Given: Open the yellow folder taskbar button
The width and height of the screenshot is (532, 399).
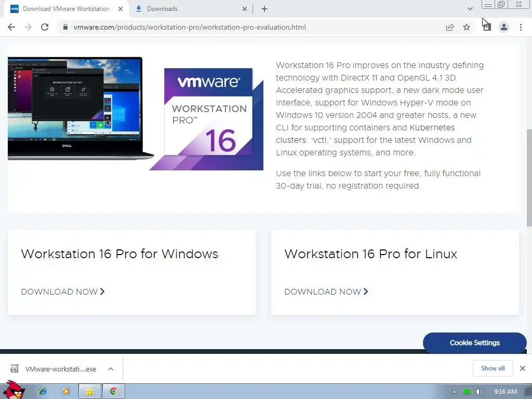Looking at the screenshot, I should click(x=89, y=392).
